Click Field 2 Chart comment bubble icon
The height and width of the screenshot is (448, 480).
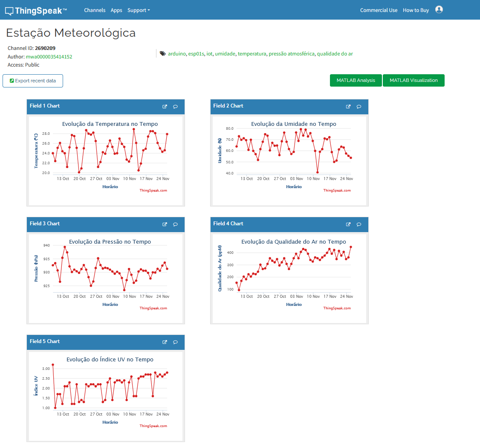point(359,107)
